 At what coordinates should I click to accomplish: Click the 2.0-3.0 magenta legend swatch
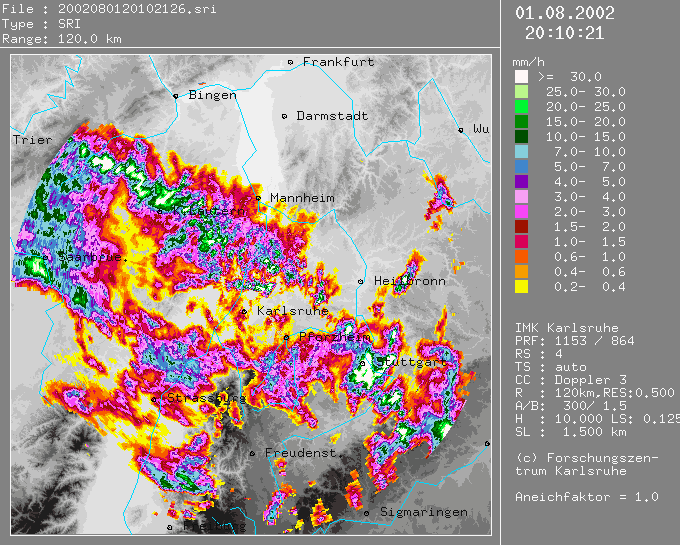521,211
